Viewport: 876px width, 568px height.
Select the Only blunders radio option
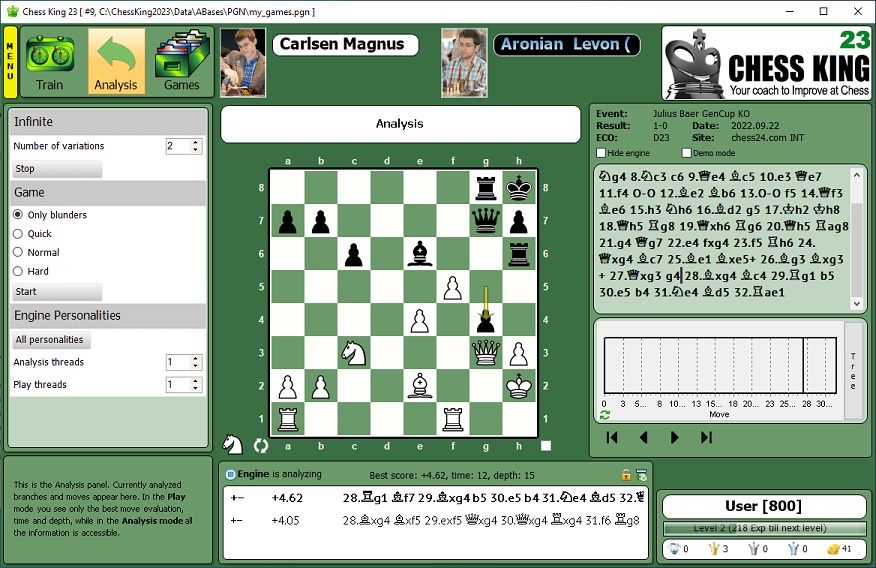click(x=18, y=214)
